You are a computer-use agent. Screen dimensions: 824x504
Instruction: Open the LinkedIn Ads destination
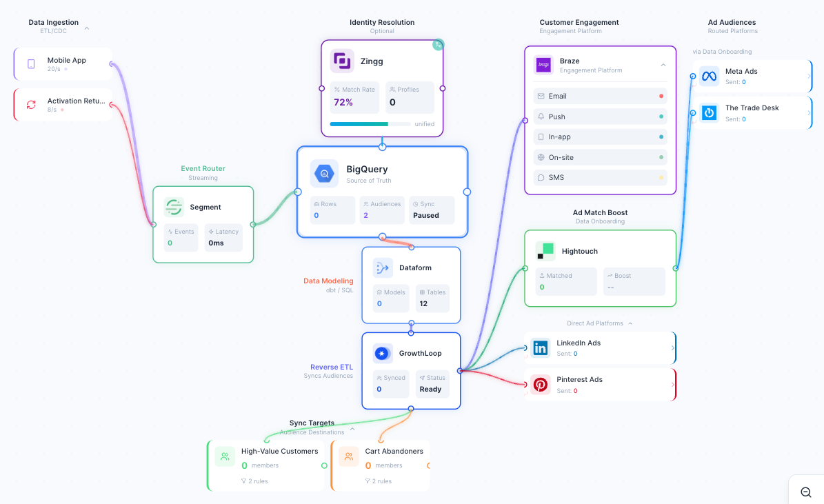(x=600, y=347)
